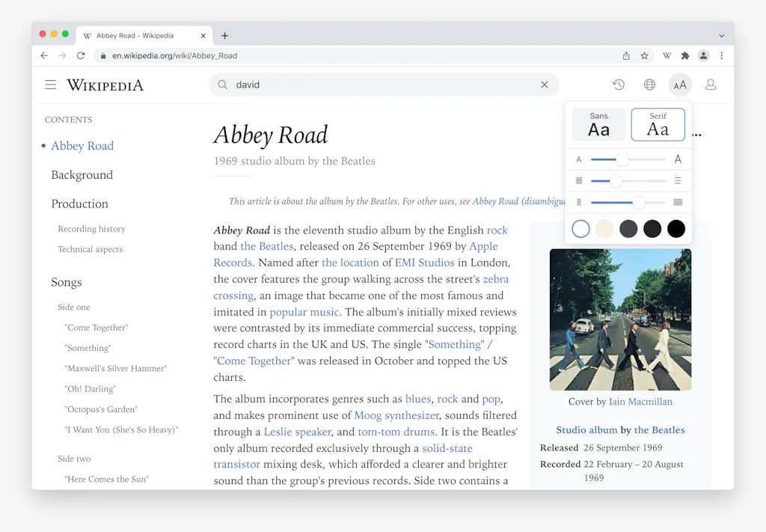Select the Serif font option
This screenshot has width=766, height=532.
click(x=658, y=124)
